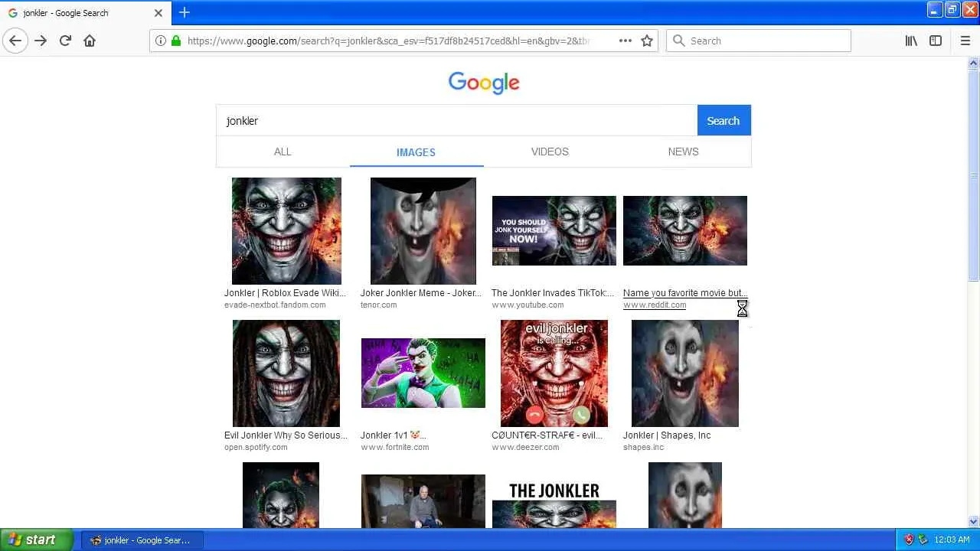Click Name you favorite movie but link
Viewport: 980px width, 551px height.
(x=685, y=293)
